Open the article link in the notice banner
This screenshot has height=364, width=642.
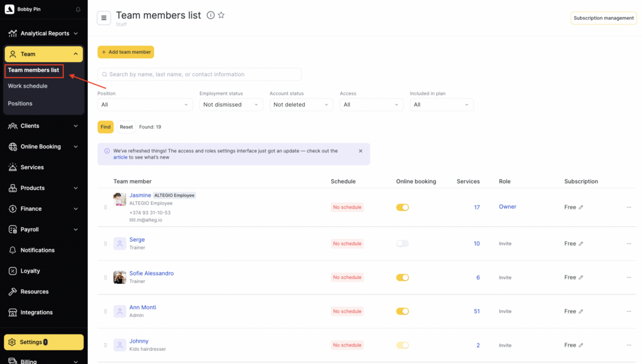tap(120, 157)
